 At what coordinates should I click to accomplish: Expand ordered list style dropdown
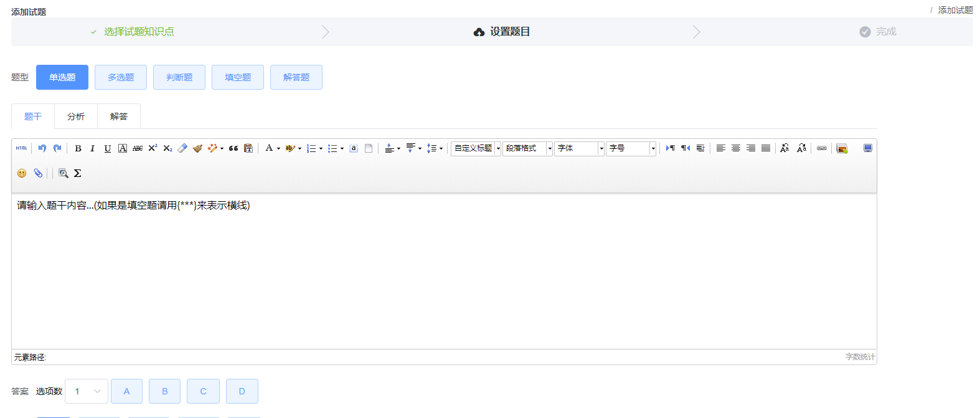(x=321, y=148)
